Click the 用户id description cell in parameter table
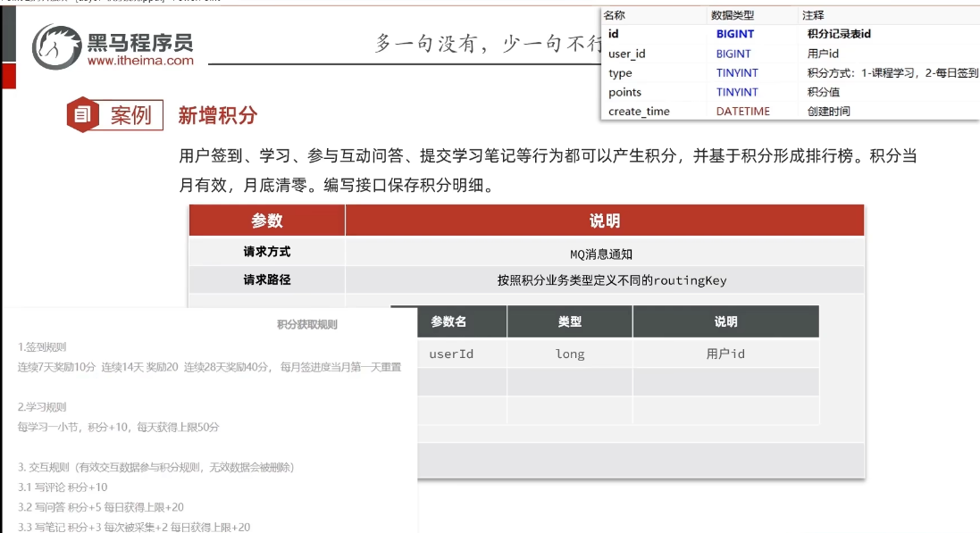The width and height of the screenshot is (980, 533). pos(725,354)
